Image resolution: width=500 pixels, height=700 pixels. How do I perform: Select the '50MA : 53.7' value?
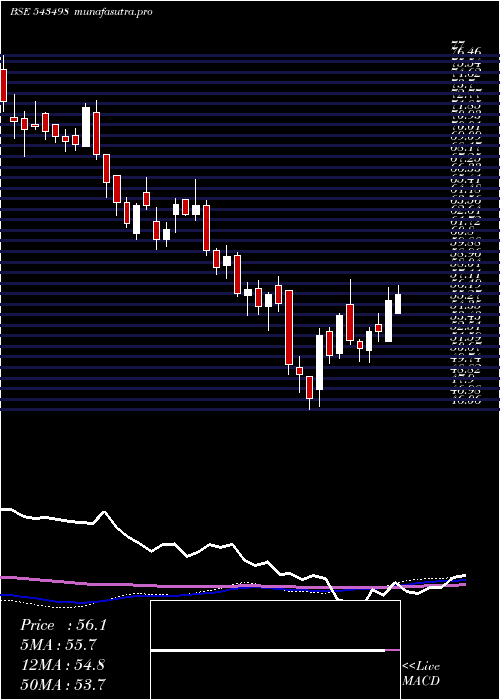[63, 684]
